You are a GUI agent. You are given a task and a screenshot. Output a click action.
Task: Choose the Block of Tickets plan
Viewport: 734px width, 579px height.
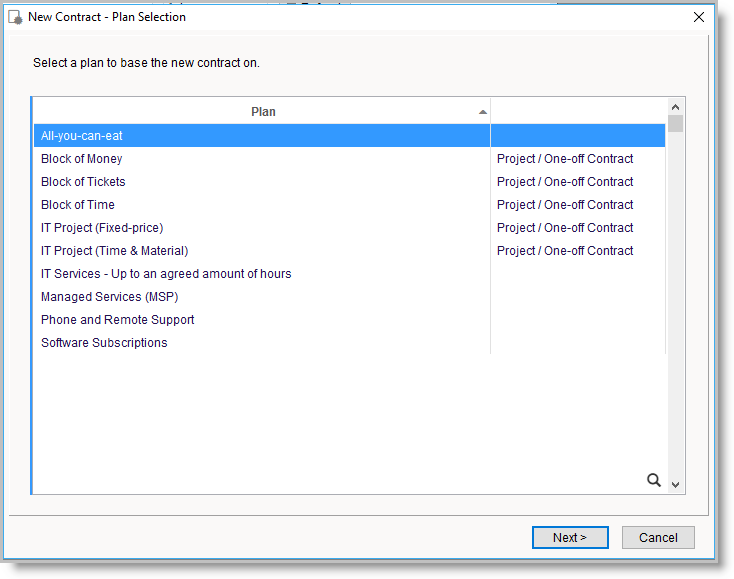83,182
